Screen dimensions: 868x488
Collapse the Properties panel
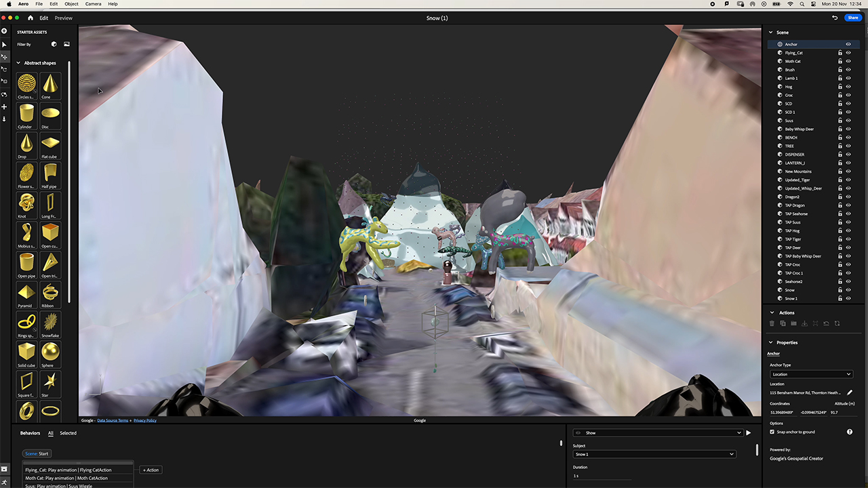(771, 342)
